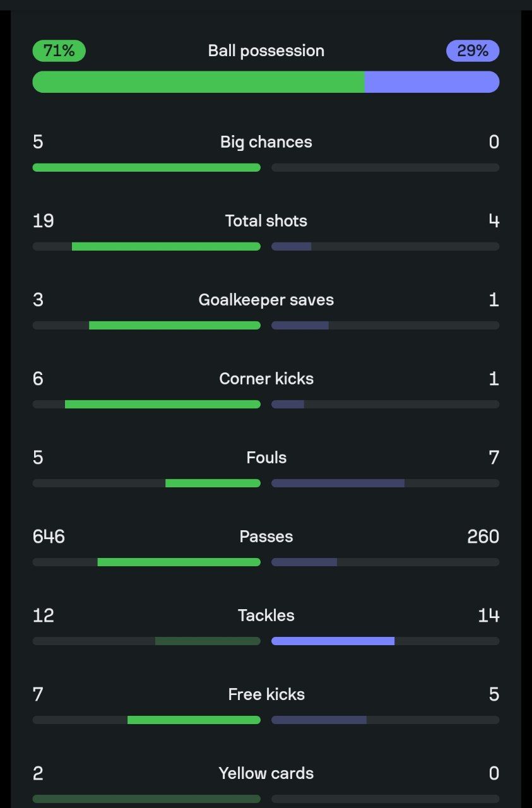Click the Passes stat label
This screenshot has height=808, width=532.
pos(266,537)
